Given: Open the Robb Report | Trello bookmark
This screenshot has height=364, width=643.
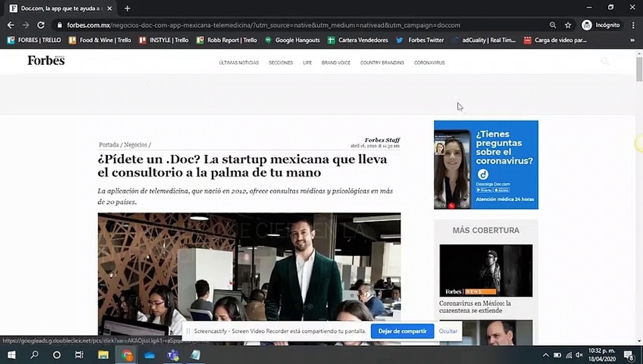Looking at the screenshot, I should click(x=227, y=40).
